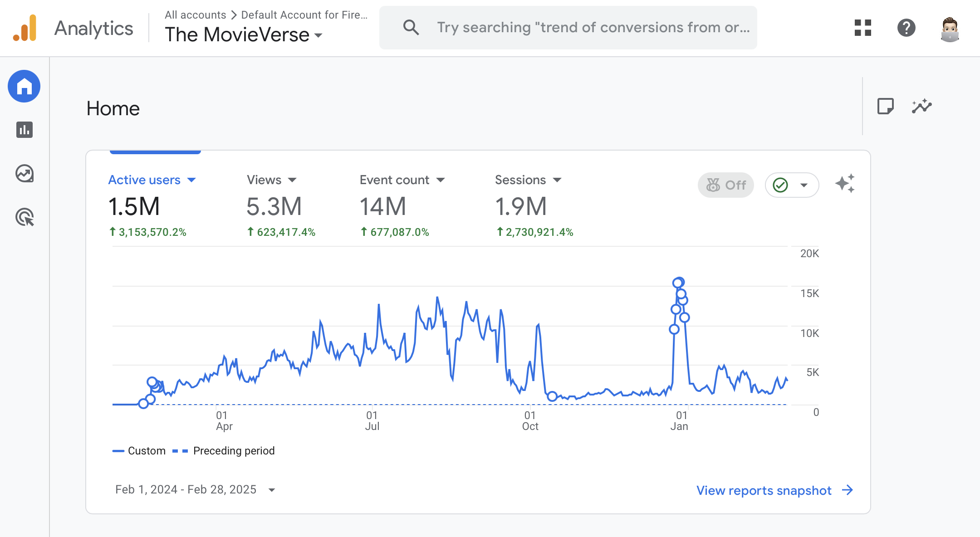Click the 5K y-axis label

tap(813, 372)
